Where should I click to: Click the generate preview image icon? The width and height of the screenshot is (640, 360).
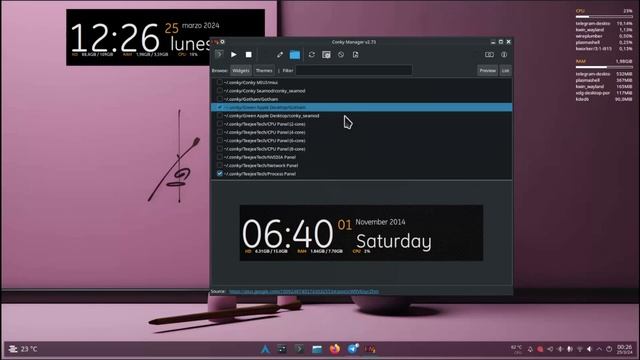click(326, 55)
